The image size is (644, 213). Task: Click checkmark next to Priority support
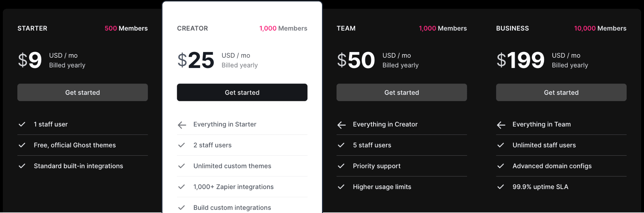pos(341,166)
